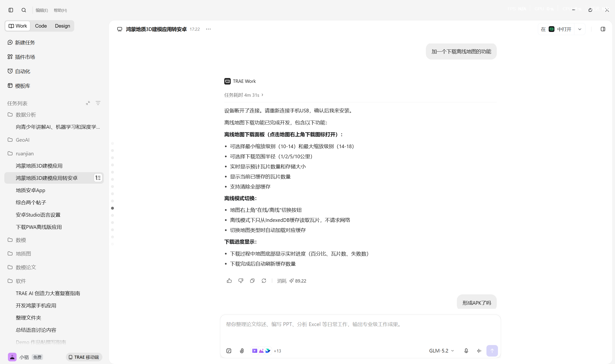This screenshot has height=364, width=615.
Task: Click the outline icon on 鸿蒙地质3D建模应用转安卓
Action: (x=98, y=178)
